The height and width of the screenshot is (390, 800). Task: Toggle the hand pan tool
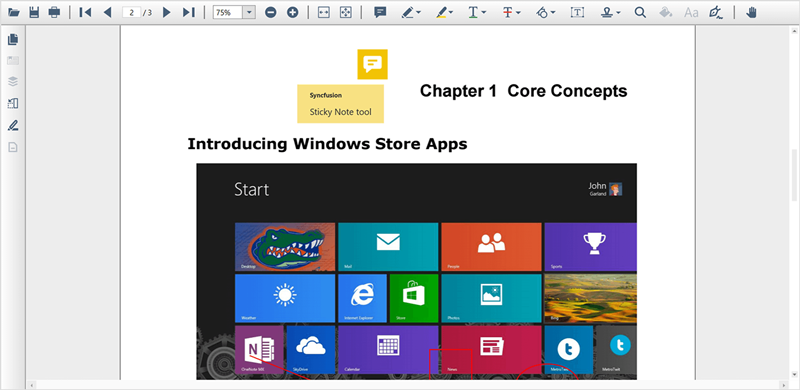pos(751,12)
